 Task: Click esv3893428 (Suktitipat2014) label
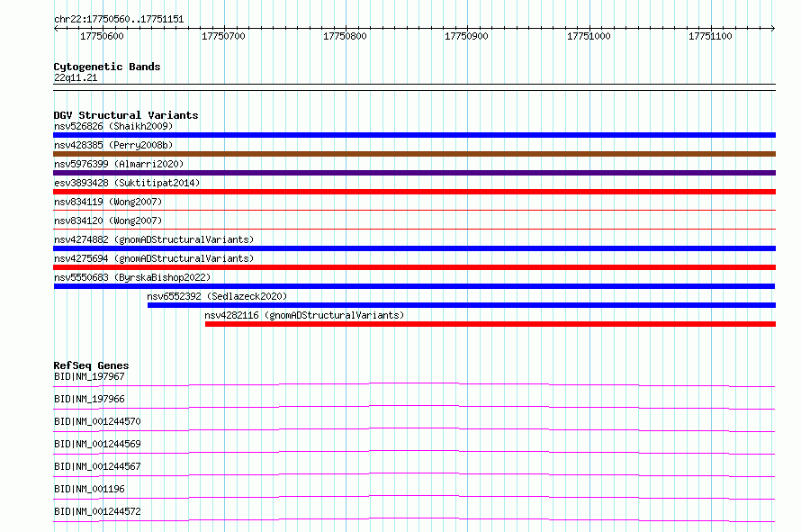click(x=127, y=183)
